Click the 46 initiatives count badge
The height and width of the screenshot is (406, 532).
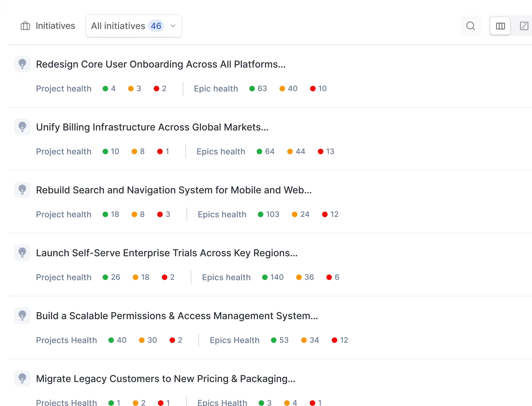156,26
